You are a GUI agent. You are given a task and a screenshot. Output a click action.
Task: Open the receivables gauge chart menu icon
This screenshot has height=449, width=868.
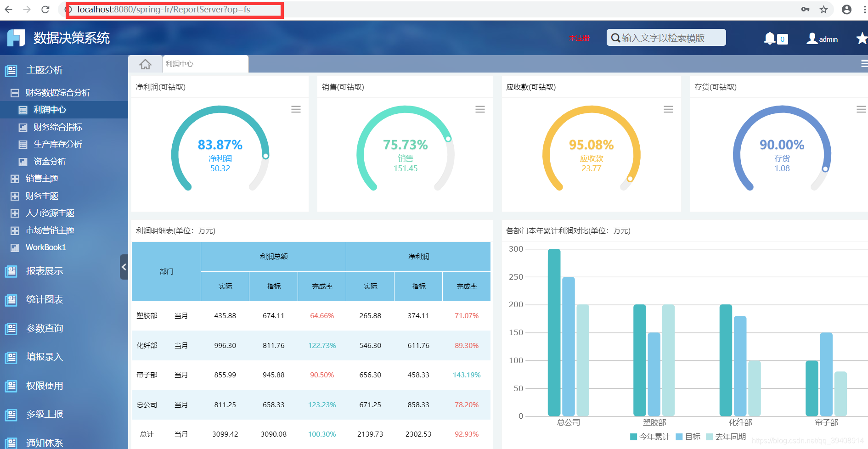(668, 109)
